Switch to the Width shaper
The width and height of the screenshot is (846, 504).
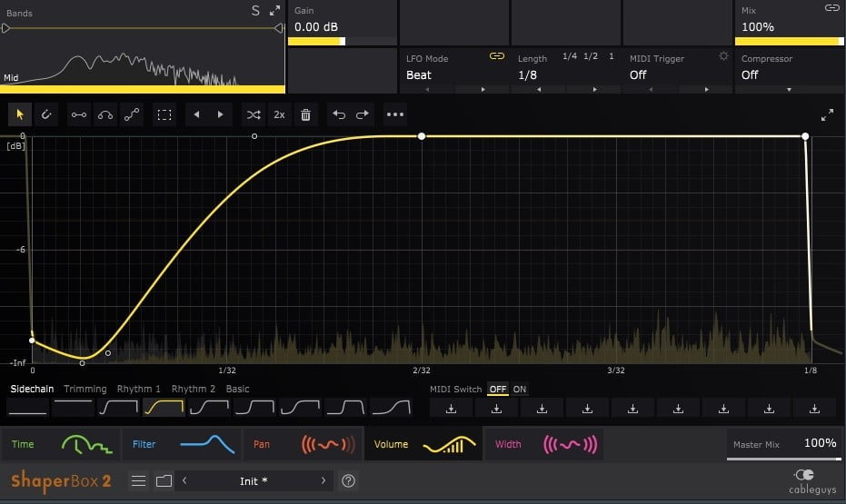coord(543,445)
